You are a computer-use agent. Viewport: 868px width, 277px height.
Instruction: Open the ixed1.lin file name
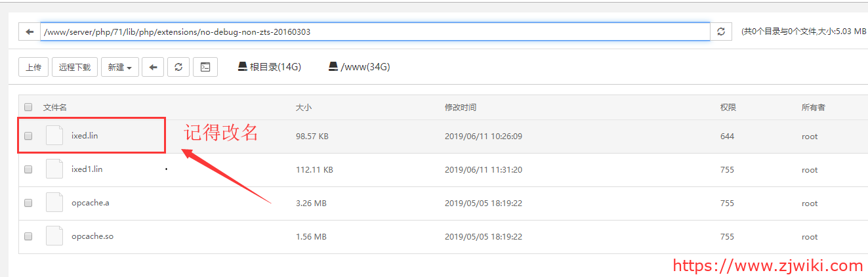(87, 169)
